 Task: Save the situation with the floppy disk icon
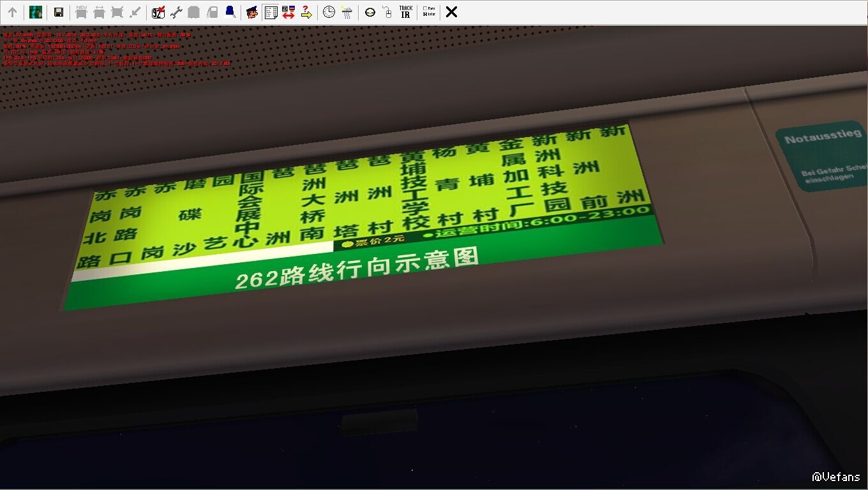pos(58,12)
